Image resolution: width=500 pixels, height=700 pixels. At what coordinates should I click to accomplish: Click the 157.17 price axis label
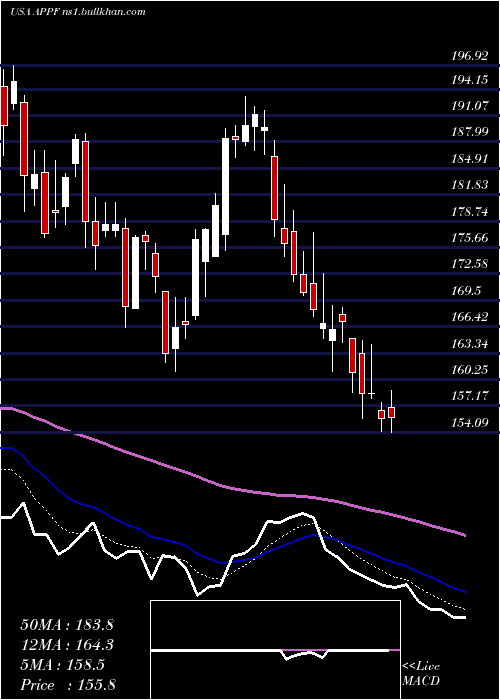click(469, 396)
